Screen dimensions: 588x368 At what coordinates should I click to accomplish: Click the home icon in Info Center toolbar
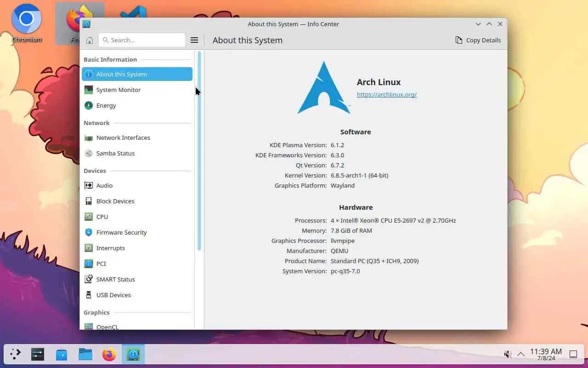90,40
